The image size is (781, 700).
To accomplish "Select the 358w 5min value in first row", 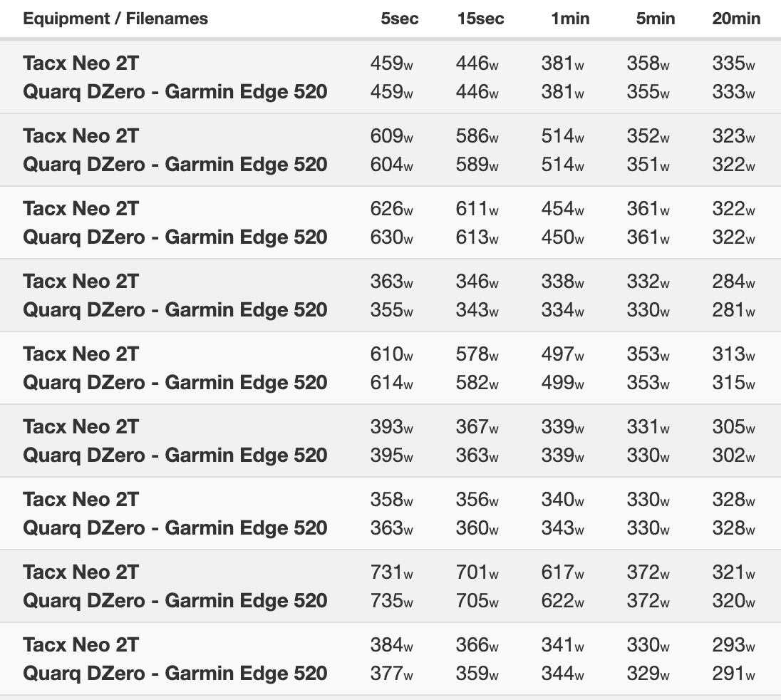I will [648, 63].
